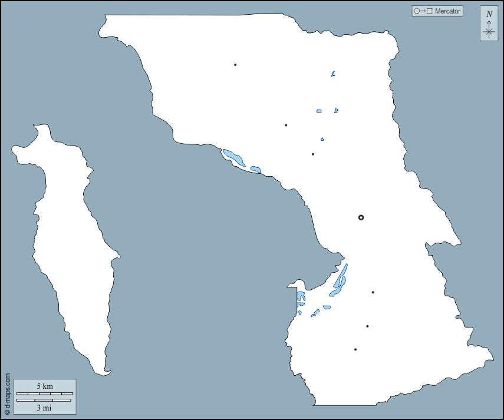Click the 3 mi scale label
The width and height of the screenshot is (504, 420).
coord(45,407)
